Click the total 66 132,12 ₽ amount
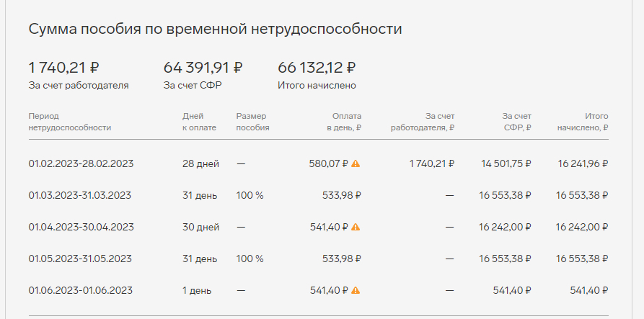Image resolution: width=644 pixels, height=319 pixels. [317, 68]
